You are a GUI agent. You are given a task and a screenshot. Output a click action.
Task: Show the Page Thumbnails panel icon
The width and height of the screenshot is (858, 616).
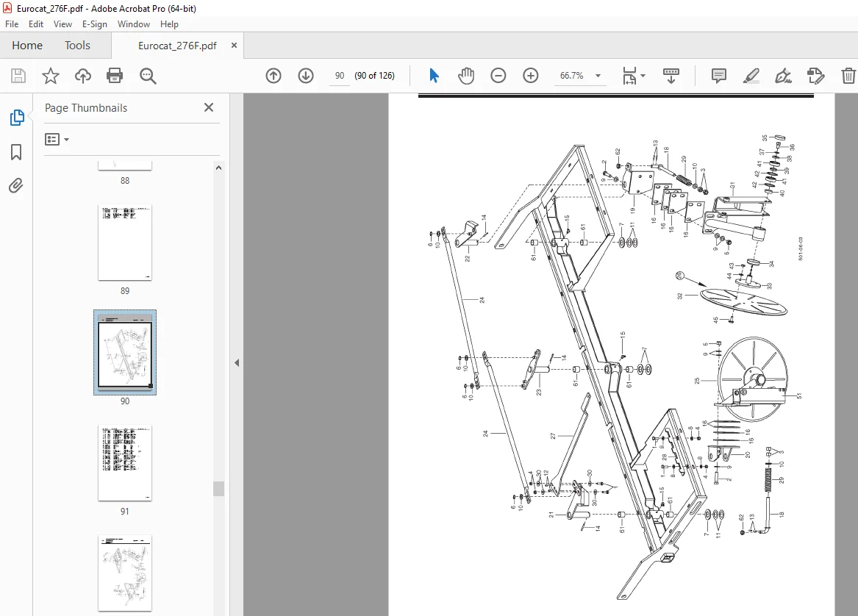tap(16, 117)
